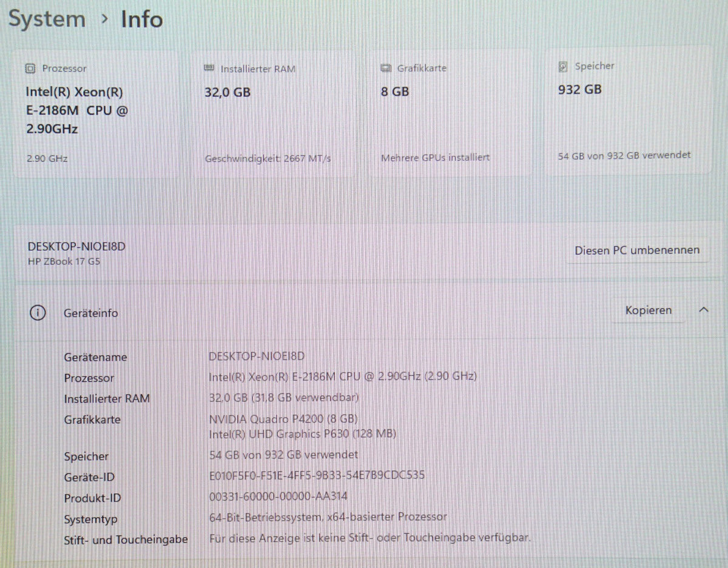Open the Speicher 932 GB card
728x568 pixels.
click(629, 112)
